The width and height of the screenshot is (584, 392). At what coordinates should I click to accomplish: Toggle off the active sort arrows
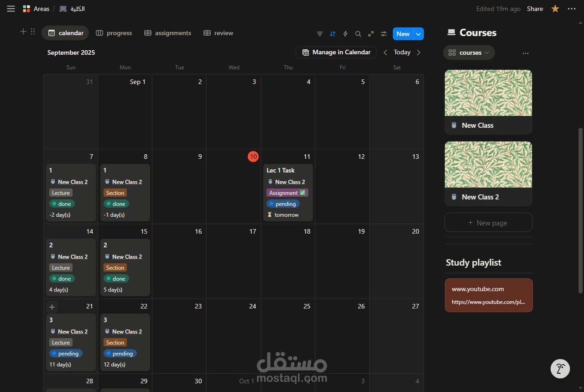coord(333,34)
